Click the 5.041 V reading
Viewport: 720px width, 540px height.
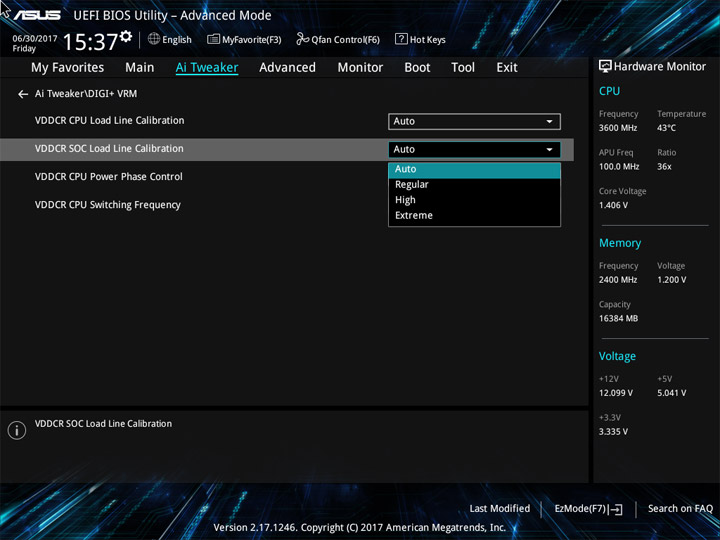[x=672, y=393]
